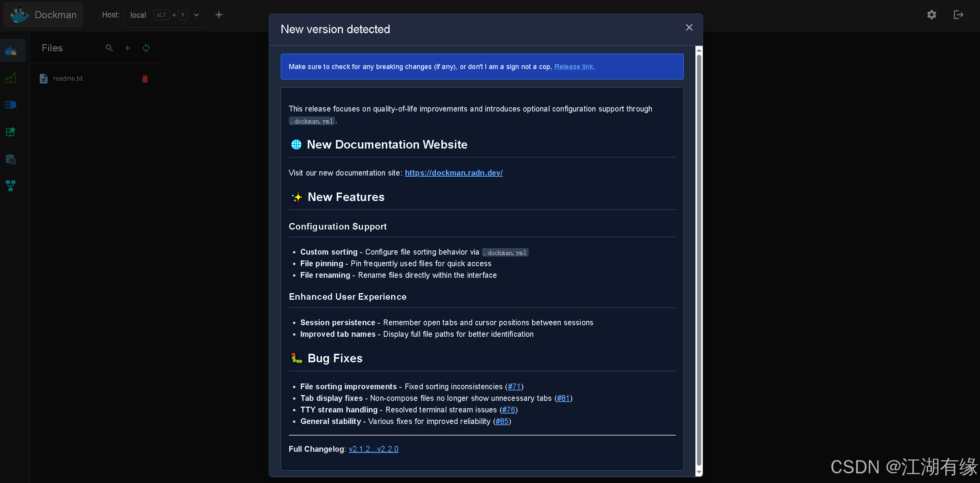The width and height of the screenshot is (980, 483).
Task: Open the volumes database sidebar icon
Action: [x=11, y=159]
